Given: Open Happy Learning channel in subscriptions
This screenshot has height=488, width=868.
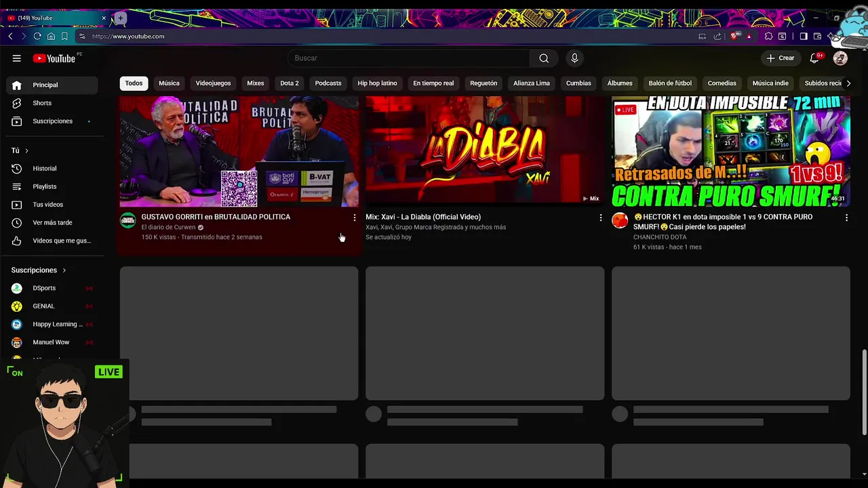Looking at the screenshot, I should 52,324.
